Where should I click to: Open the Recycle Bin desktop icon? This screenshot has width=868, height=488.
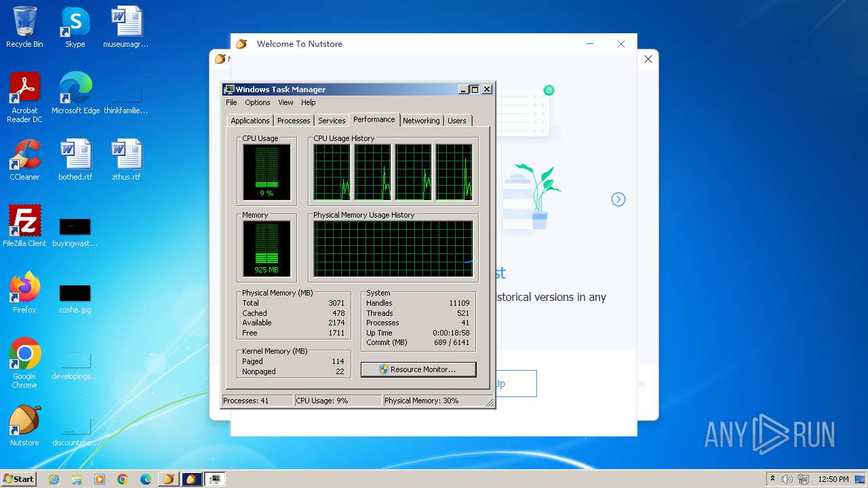[24, 27]
